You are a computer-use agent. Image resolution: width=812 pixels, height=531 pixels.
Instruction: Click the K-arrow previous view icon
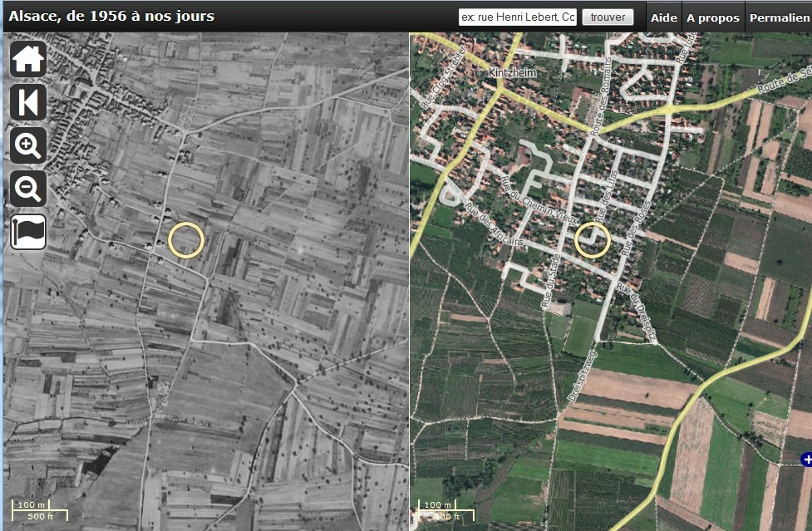click(28, 103)
